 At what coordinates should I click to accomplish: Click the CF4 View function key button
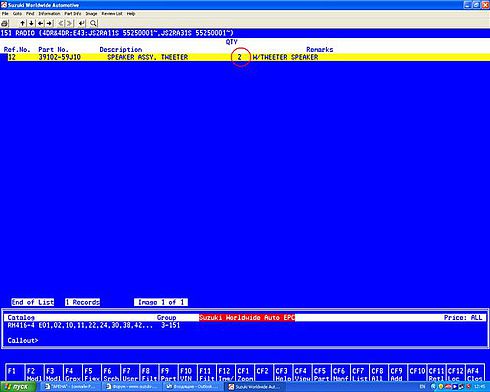click(x=303, y=374)
